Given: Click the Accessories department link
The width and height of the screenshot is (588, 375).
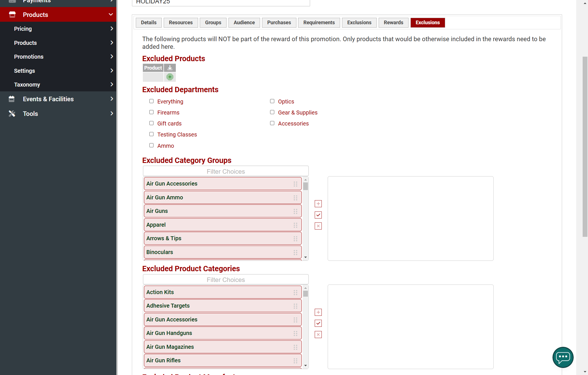Looking at the screenshot, I should [293, 123].
